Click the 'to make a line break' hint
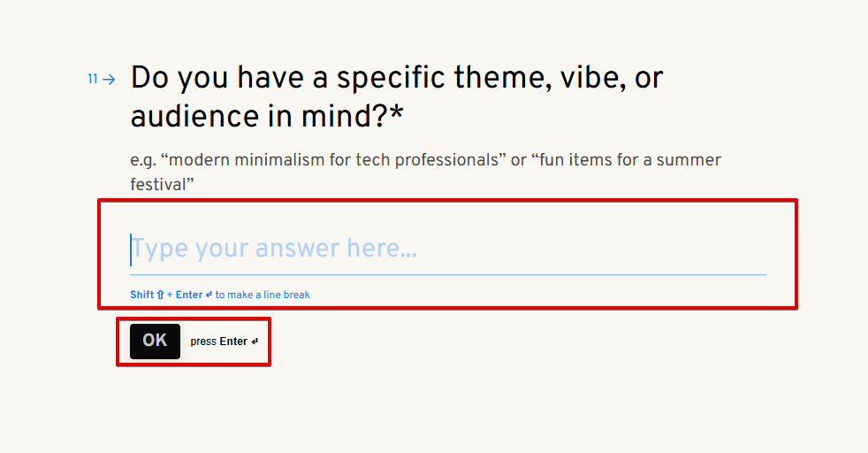This screenshot has height=453, width=868. click(x=263, y=295)
